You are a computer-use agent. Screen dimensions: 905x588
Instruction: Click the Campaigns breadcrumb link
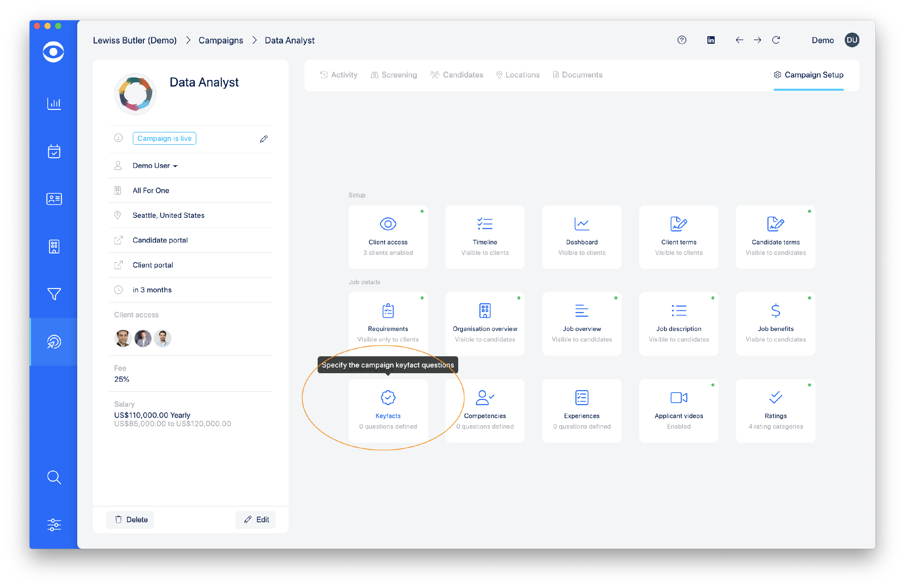pos(221,40)
